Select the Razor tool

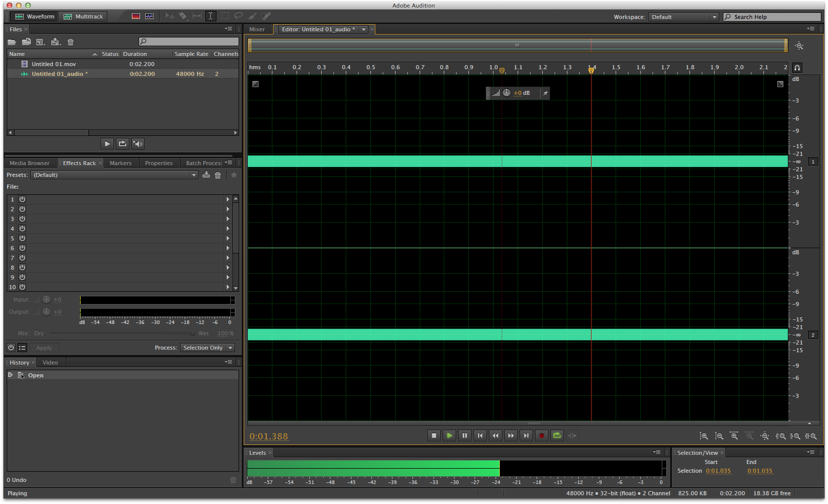coord(183,16)
